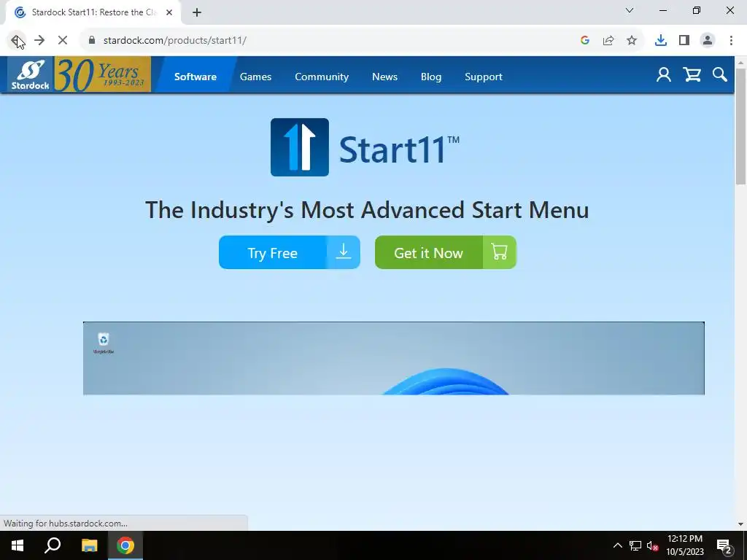Bookmark this page with star icon
This screenshot has height=560, width=747.
click(x=632, y=41)
